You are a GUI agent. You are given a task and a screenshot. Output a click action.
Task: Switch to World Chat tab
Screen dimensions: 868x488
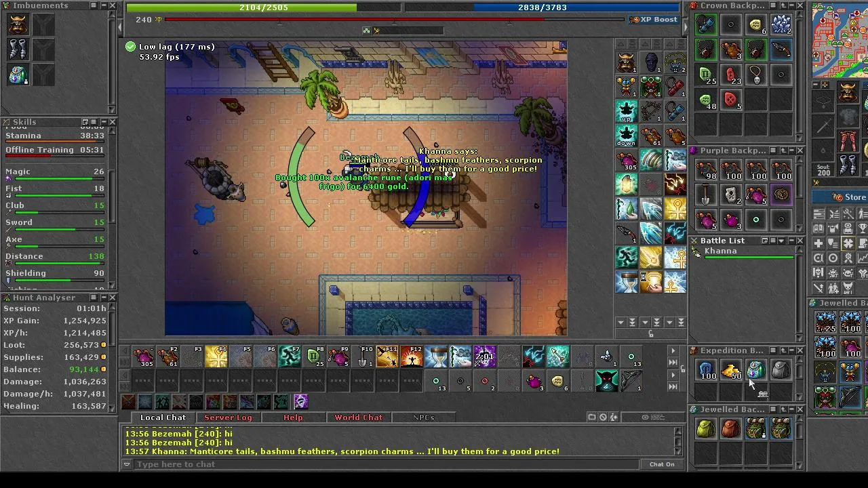click(x=358, y=418)
